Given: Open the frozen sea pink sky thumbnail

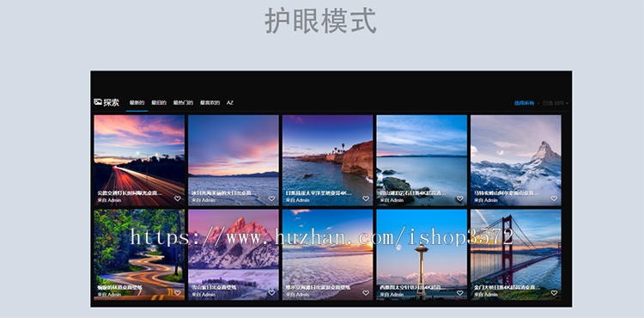Looking at the screenshot, I should click(234, 160).
